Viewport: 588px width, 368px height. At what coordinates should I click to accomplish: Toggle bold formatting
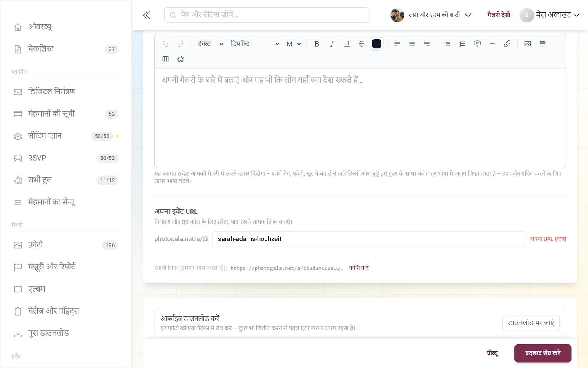(x=317, y=44)
